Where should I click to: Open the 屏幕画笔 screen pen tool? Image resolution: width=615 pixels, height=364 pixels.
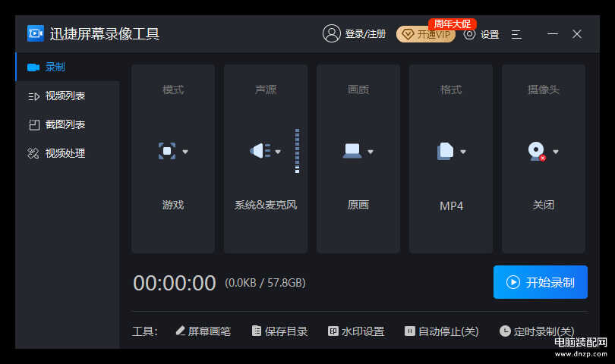[203, 331]
